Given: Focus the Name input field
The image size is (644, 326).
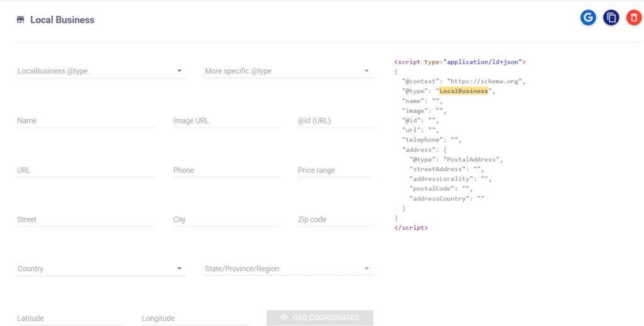Looking at the screenshot, I should click(86, 121).
